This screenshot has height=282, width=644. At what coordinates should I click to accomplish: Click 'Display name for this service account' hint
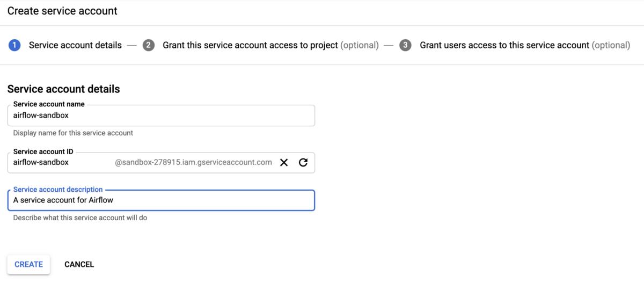73,133
